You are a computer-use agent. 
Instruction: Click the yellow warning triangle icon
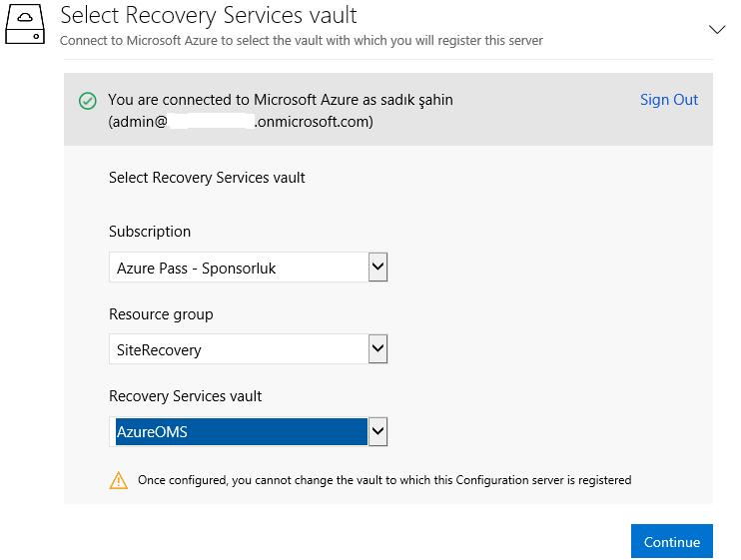[x=118, y=480]
